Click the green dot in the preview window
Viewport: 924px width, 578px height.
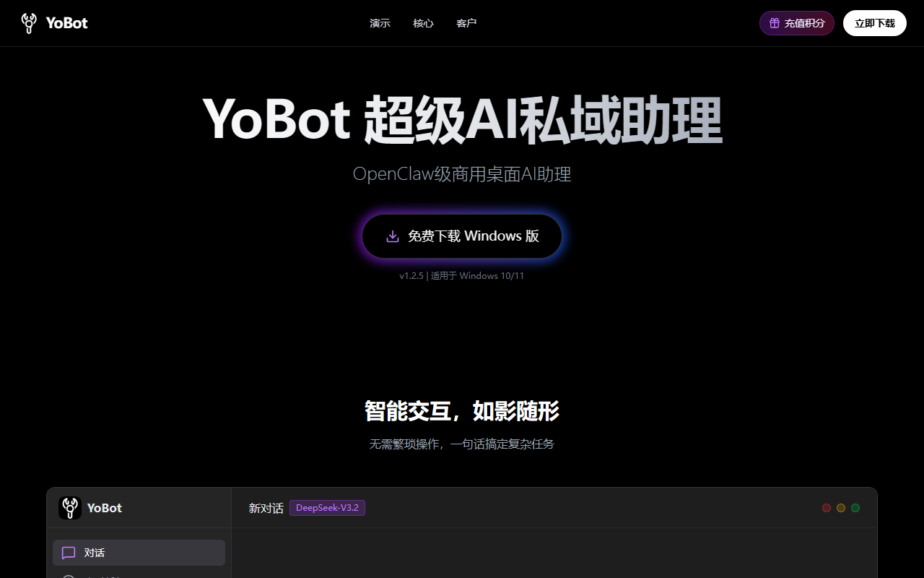point(855,508)
